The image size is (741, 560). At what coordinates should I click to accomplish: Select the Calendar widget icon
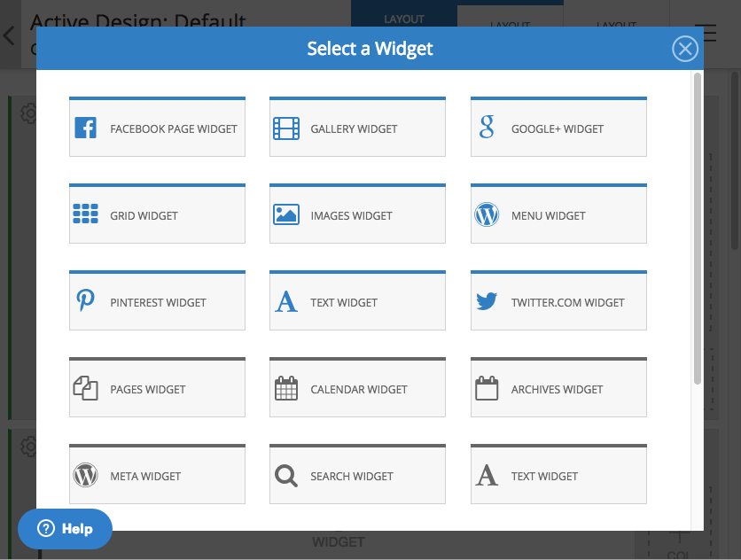point(286,388)
